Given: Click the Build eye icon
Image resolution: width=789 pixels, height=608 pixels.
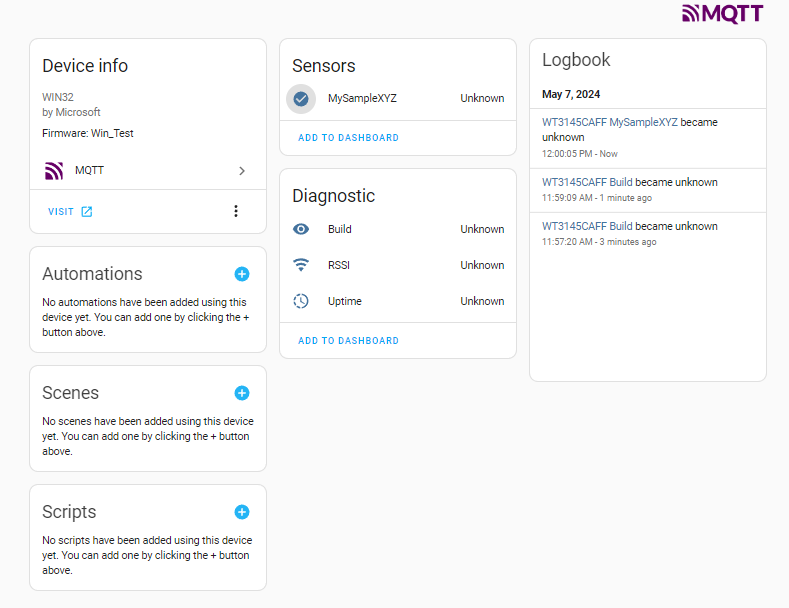Looking at the screenshot, I should 301,229.
